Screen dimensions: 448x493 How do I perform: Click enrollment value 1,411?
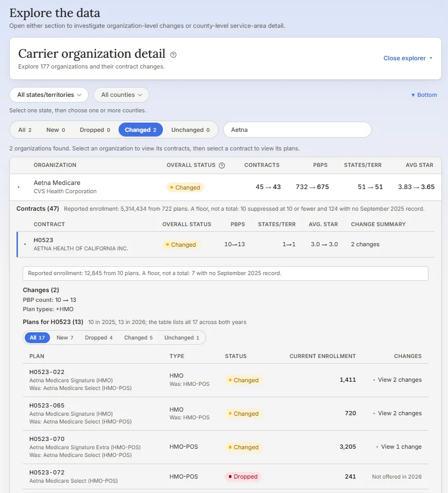[x=347, y=380]
